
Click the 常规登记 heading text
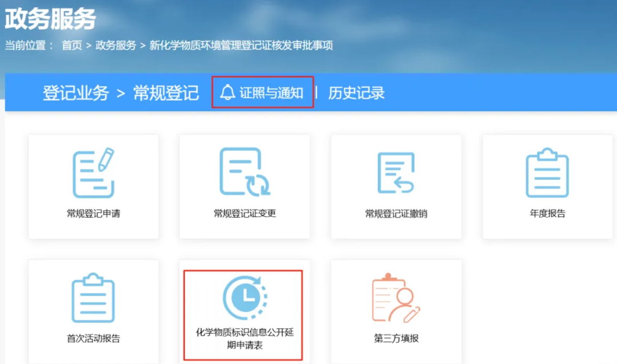point(165,93)
